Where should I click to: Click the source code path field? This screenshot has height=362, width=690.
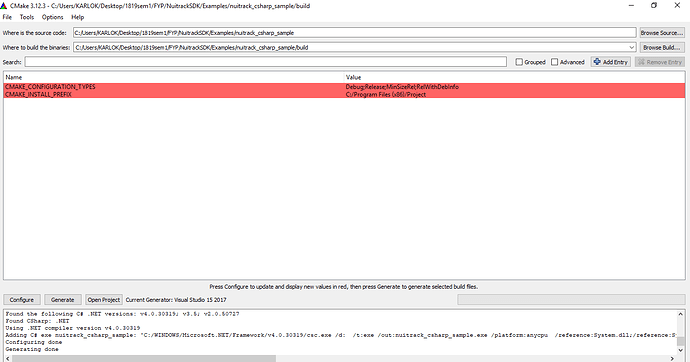point(355,33)
